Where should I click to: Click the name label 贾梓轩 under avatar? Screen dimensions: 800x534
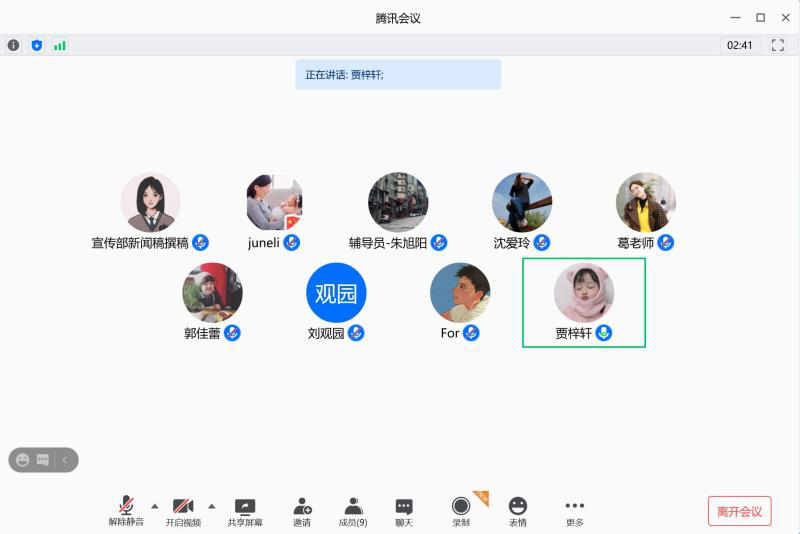[x=573, y=334]
